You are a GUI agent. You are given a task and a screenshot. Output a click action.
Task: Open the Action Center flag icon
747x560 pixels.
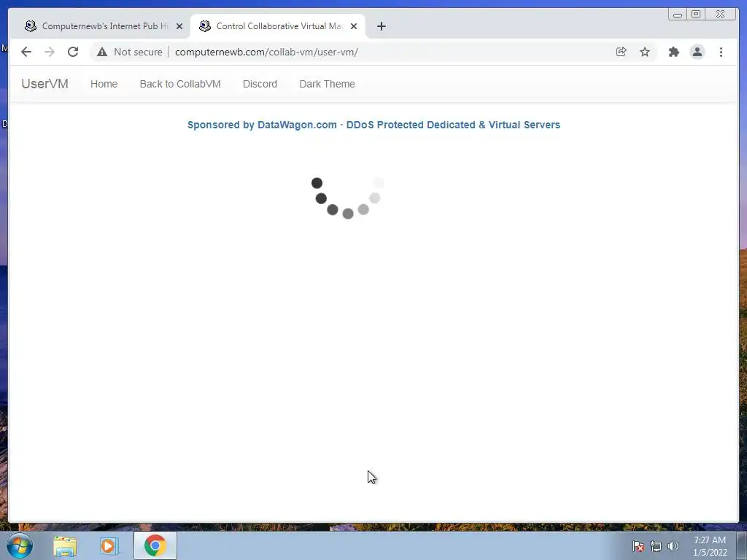coord(638,546)
